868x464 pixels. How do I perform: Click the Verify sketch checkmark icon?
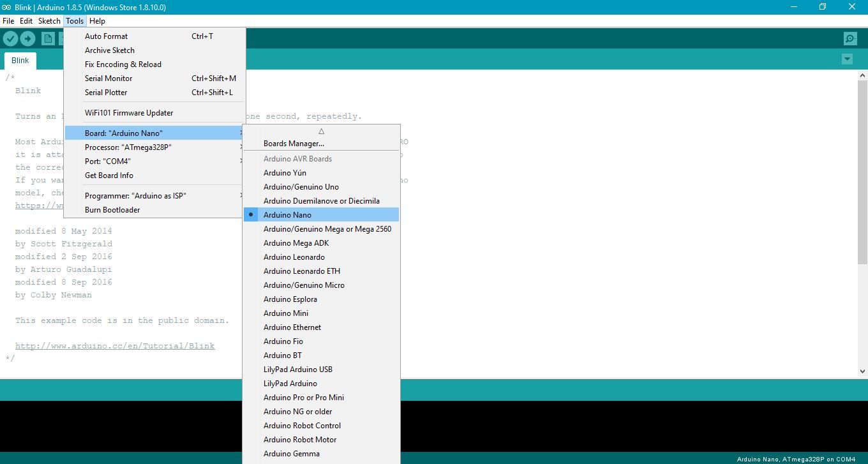click(x=10, y=38)
